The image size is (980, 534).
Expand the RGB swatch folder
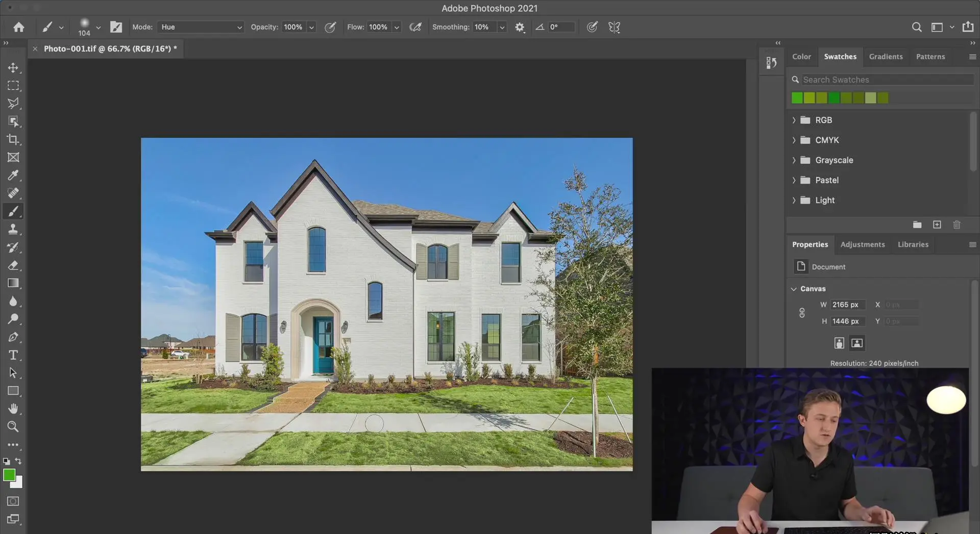(794, 120)
